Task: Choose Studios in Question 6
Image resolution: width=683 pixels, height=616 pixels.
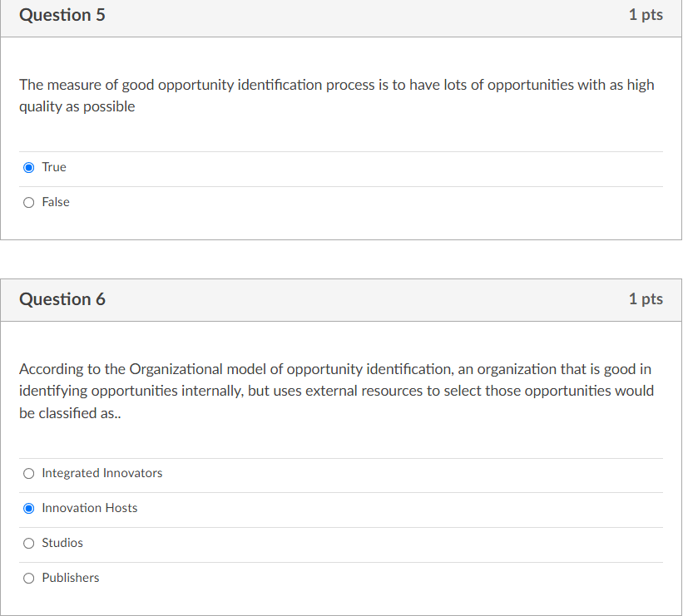Action: coord(28,543)
